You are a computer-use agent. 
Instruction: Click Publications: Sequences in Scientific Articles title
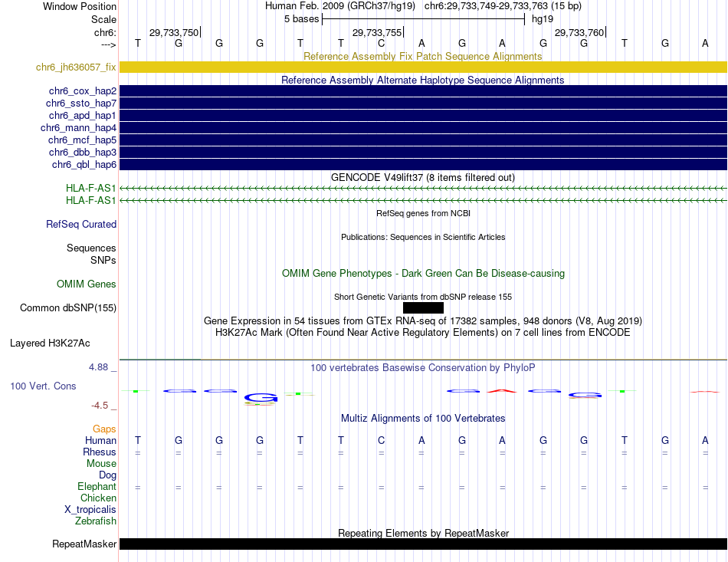(x=423, y=238)
